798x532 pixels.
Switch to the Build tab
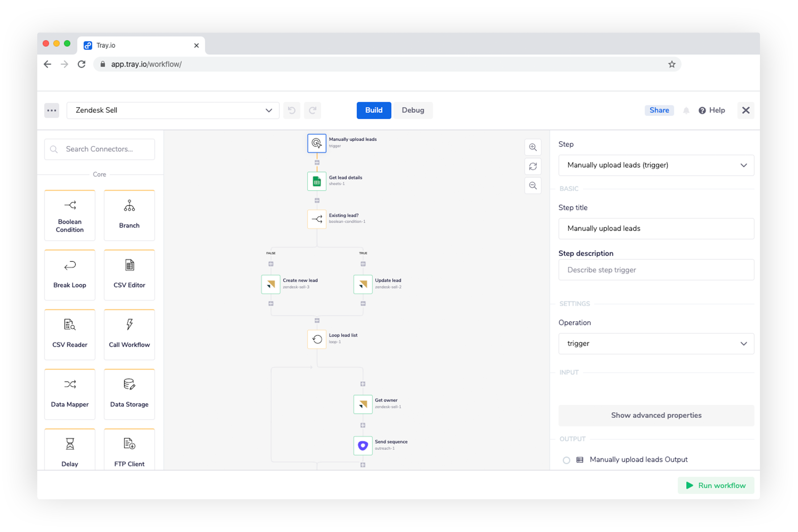click(x=373, y=110)
